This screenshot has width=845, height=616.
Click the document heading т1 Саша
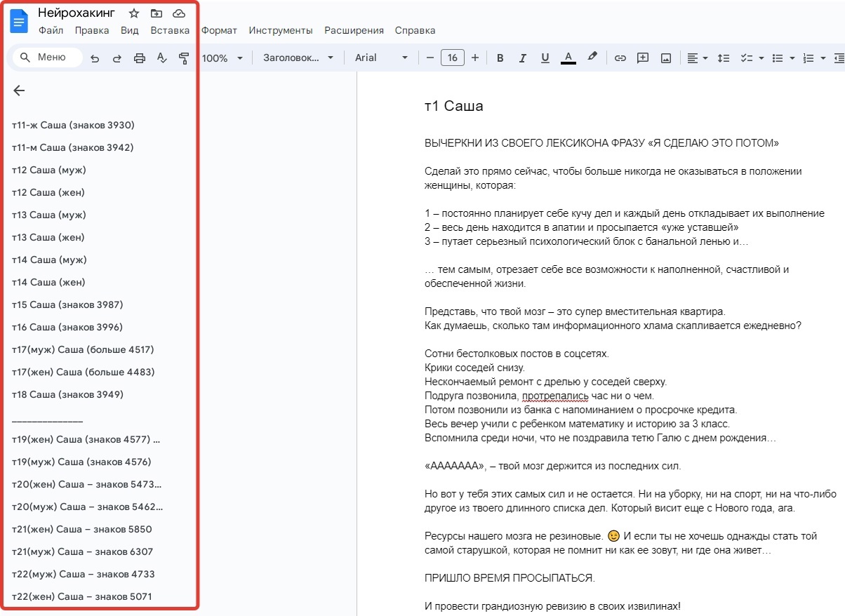click(x=454, y=106)
